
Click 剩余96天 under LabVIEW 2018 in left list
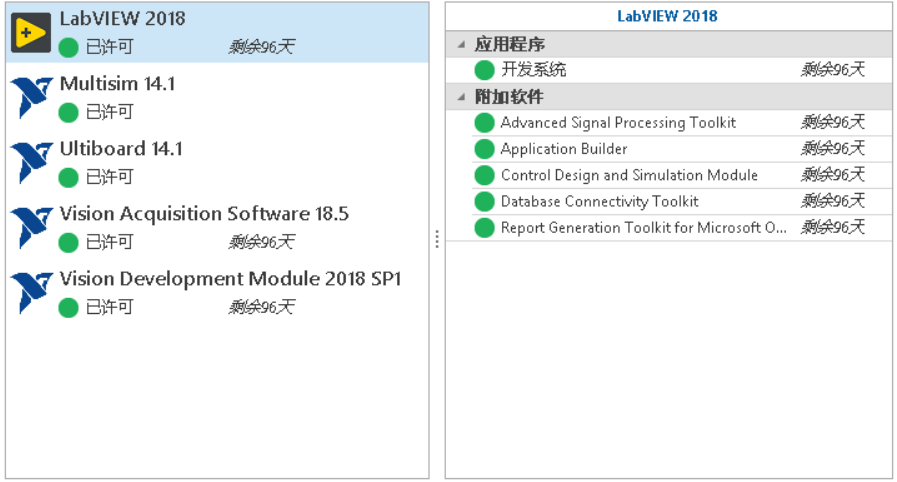tap(262, 47)
